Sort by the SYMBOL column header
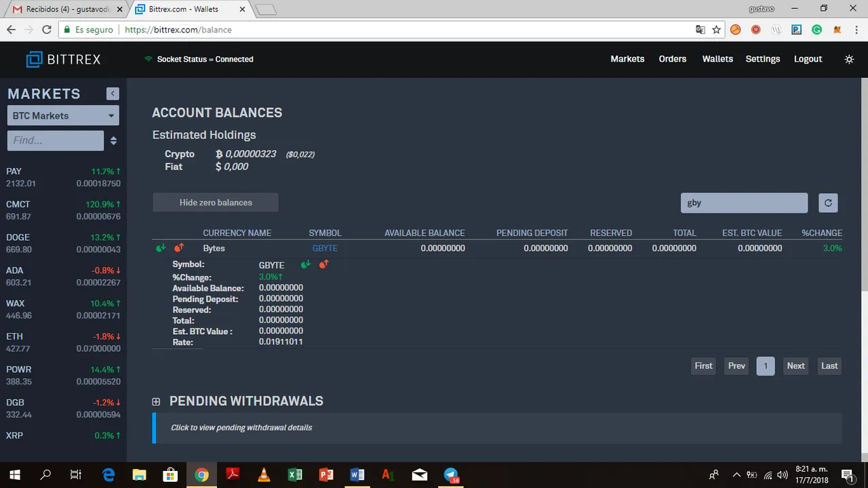Image resolution: width=868 pixels, height=488 pixels. point(325,232)
